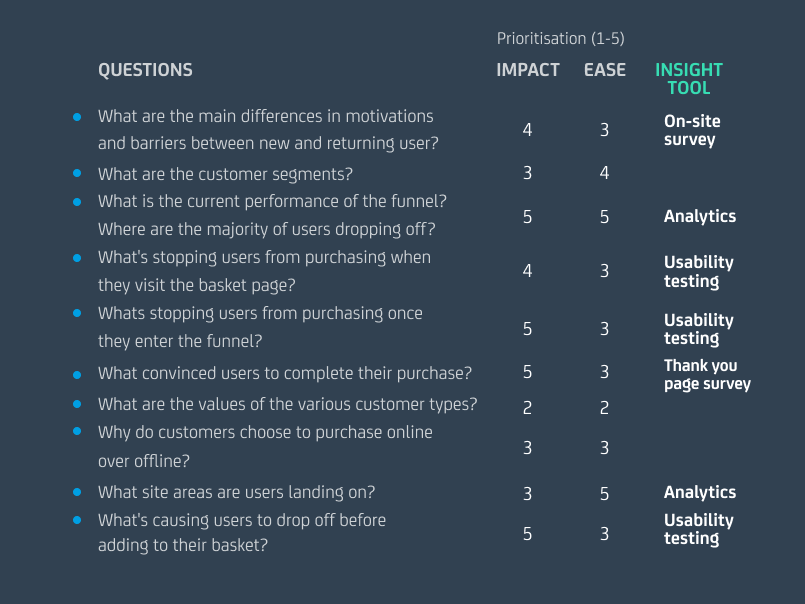Click the On-site survey insight tool
The width and height of the screenshot is (805, 604).
pyautogui.click(x=691, y=130)
